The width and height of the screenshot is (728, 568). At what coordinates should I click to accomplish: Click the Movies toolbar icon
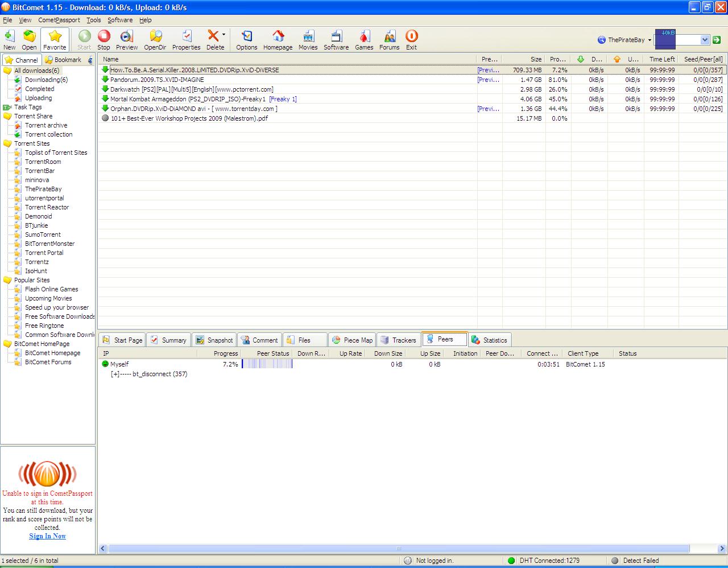click(x=308, y=40)
